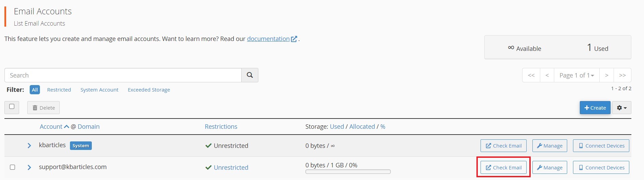Click the magnifying glass search icon
The width and height of the screenshot is (644, 180).
250,75
